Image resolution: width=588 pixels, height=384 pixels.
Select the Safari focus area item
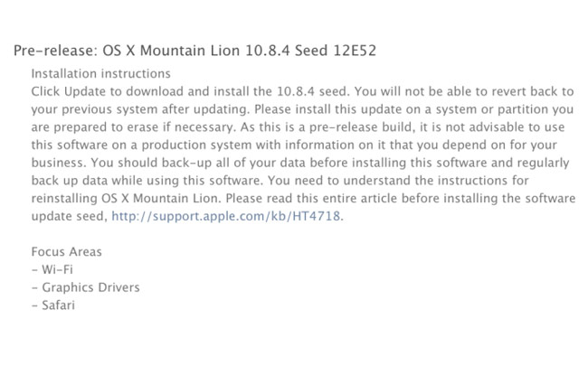[x=57, y=306]
